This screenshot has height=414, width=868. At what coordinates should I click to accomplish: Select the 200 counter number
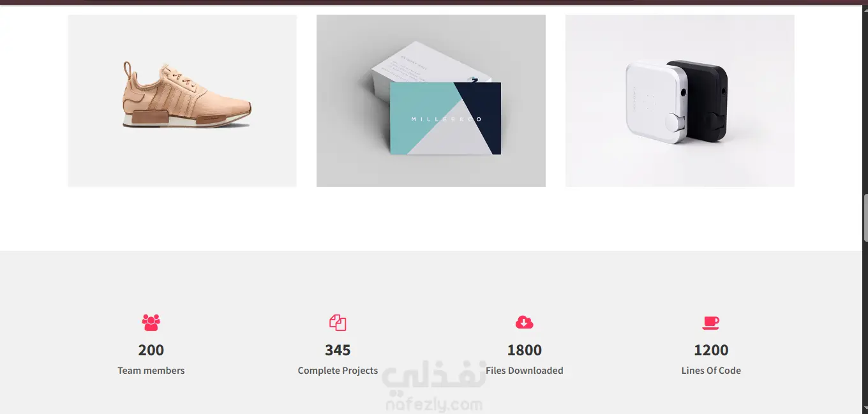click(x=151, y=350)
